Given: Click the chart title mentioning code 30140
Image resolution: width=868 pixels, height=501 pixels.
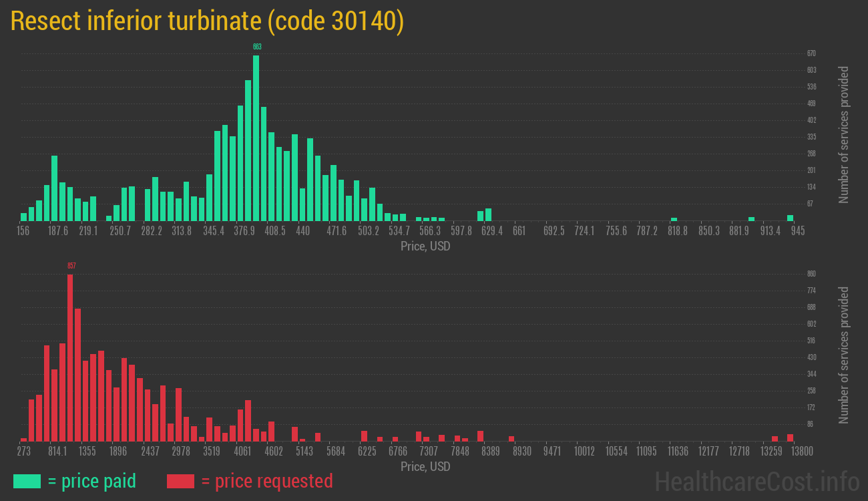Looking at the screenshot, I should point(207,21).
